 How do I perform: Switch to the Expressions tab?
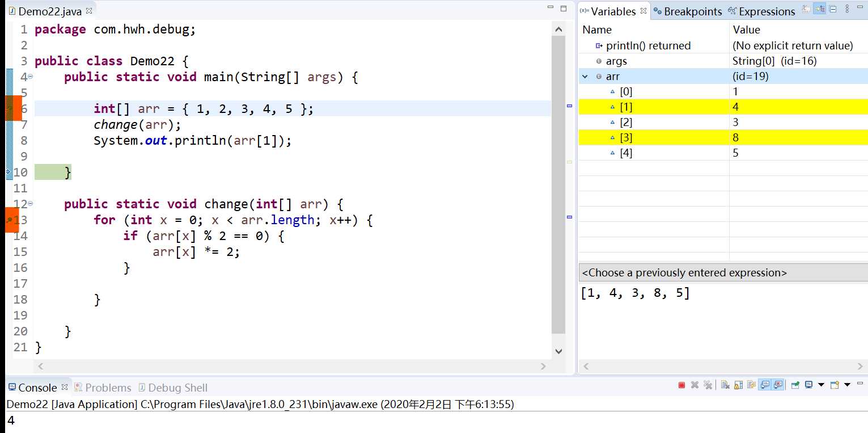[x=761, y=11]
